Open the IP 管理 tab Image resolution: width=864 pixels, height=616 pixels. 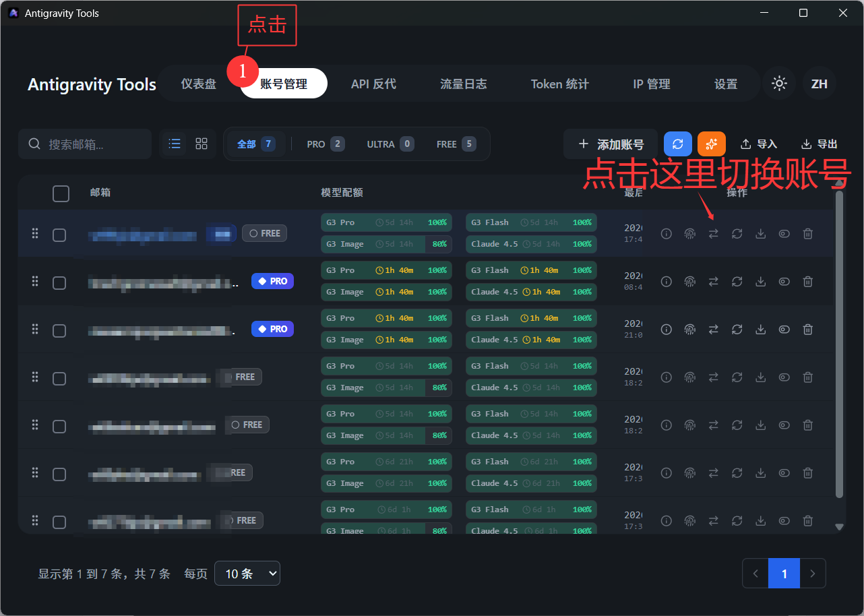pyautogui.click(x=652, y=84)
